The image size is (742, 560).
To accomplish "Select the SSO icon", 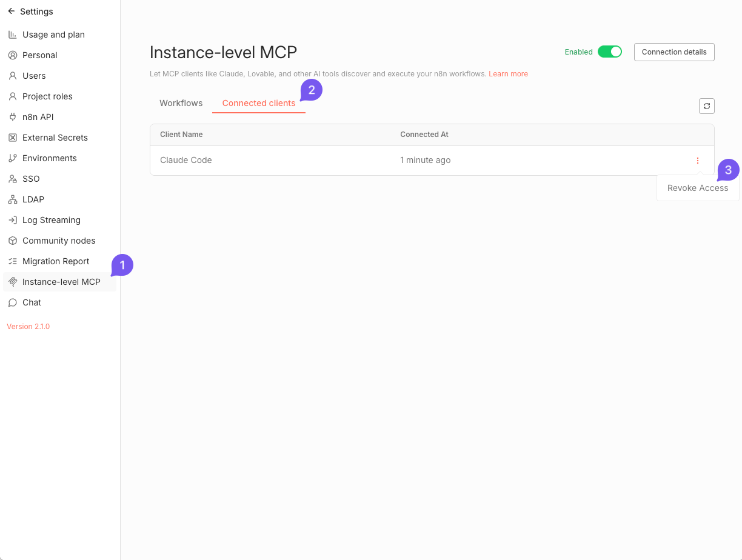I will coord(11,179).
